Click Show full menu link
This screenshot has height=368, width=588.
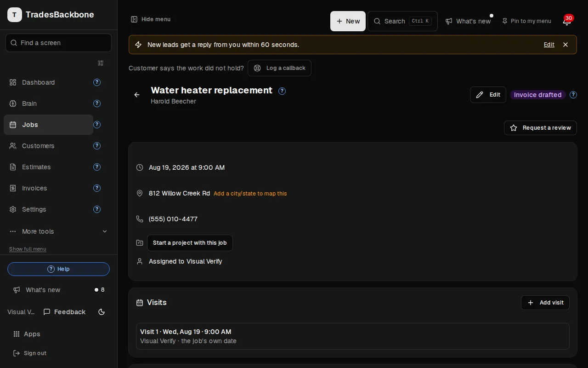(x=28, y=249)
